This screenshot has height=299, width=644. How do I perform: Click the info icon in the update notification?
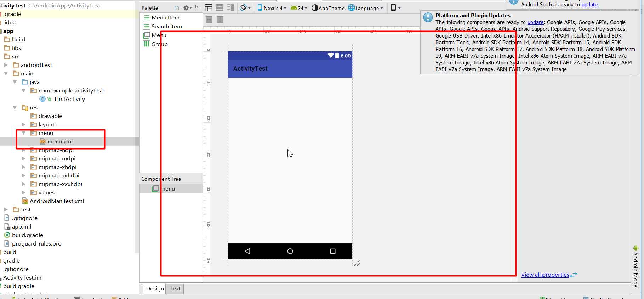tap(428, 17)
